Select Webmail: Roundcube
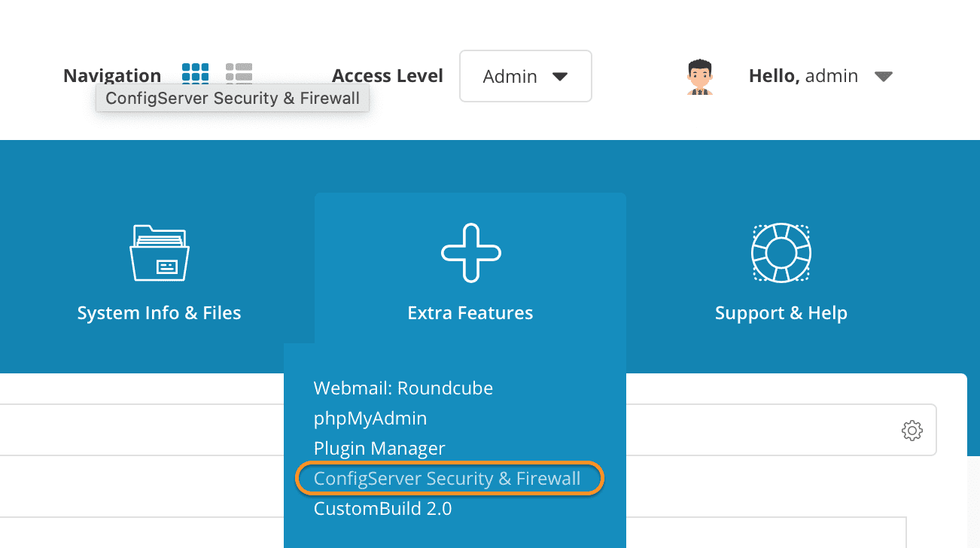Image resolution: width=980 pixels, height=548 pixels. coord(403,388)
